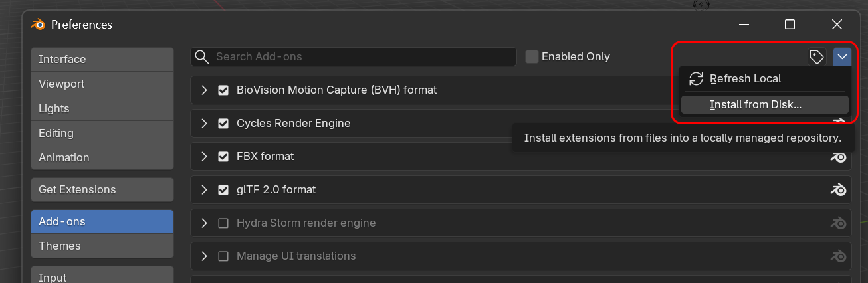Click Blender icon on Manage UI translations row

click(x=838, y=256)
